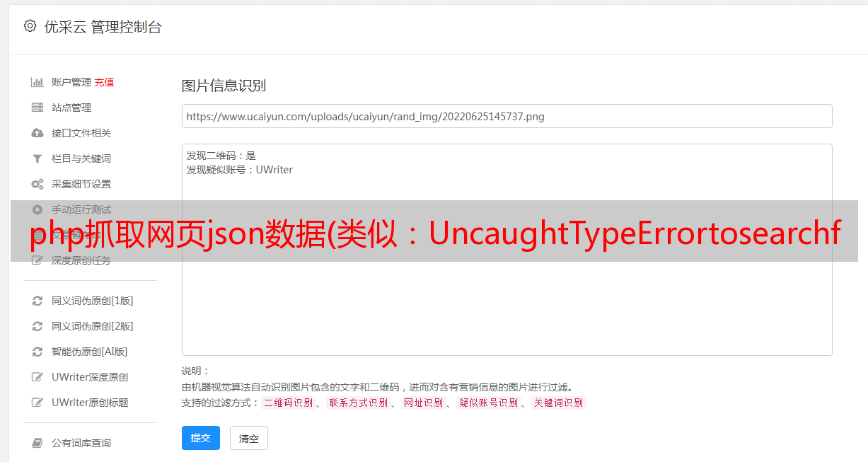Open 同义词伪原创[2版] menu item

coord(92,326)
